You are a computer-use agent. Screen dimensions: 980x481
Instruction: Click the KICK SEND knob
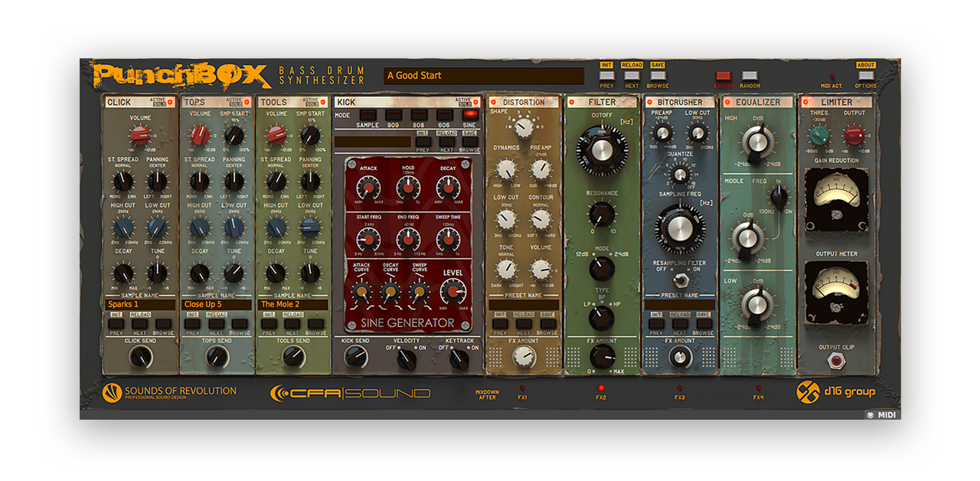pos(355,356)
